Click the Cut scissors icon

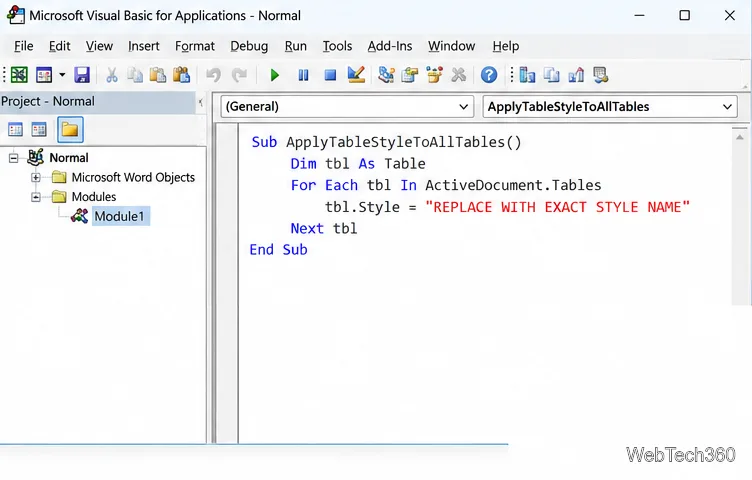[x=112, y=75]
